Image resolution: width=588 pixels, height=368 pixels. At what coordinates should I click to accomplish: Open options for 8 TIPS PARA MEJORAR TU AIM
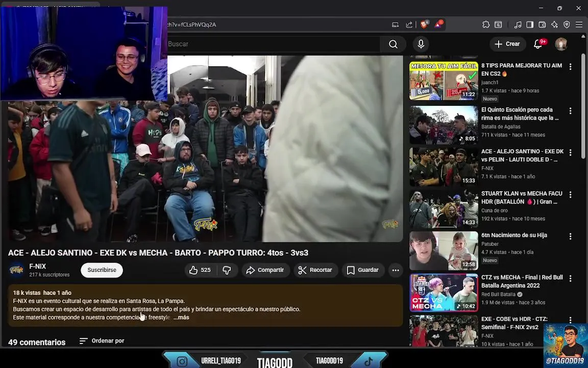click(x=570, y=66)
